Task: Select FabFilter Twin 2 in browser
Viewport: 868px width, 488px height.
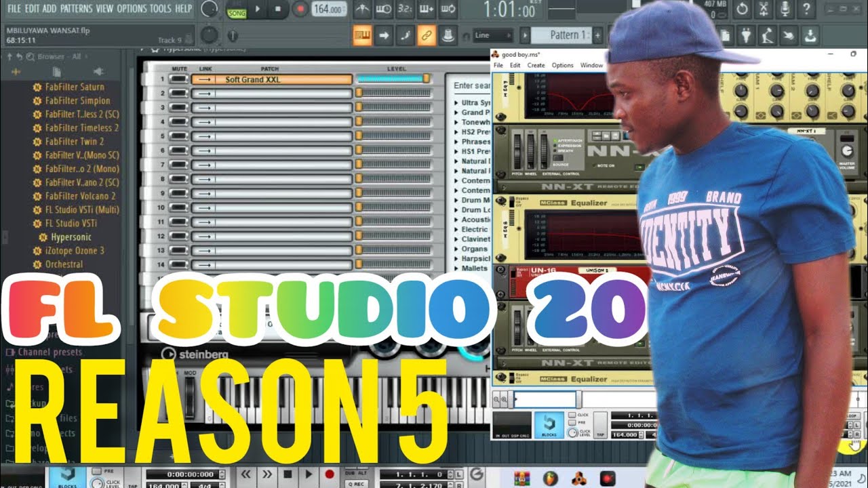Action: pyautogui.click(x=74, y=142)
